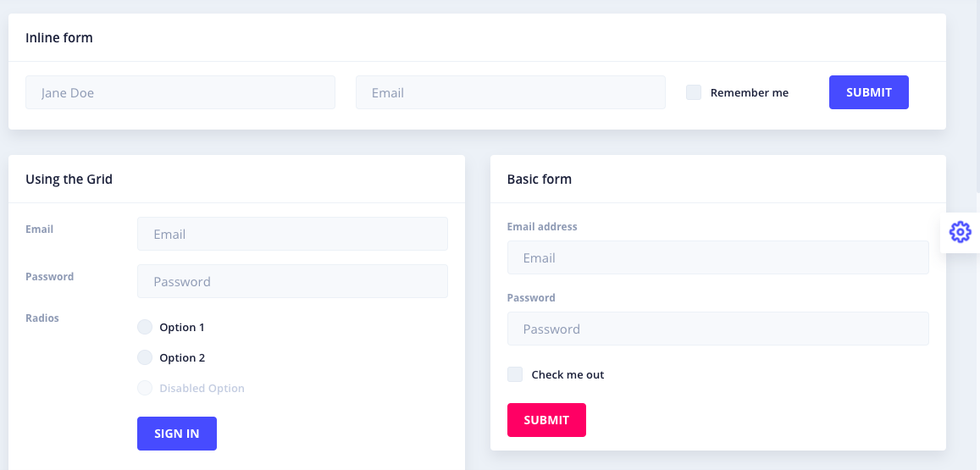The width and height of the screenshot is (980, 470).
Task: Focus the Jane Doe name field
Action: point(180,92)
